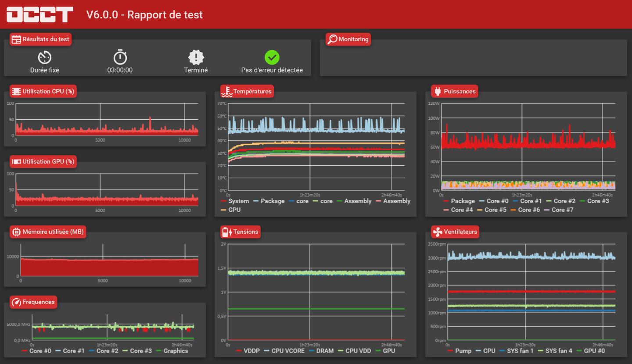Click the Mémoire utilisée (MB) label
This screenshot has height=364, width=632.
pyautogui.click(x=53, y=232)
